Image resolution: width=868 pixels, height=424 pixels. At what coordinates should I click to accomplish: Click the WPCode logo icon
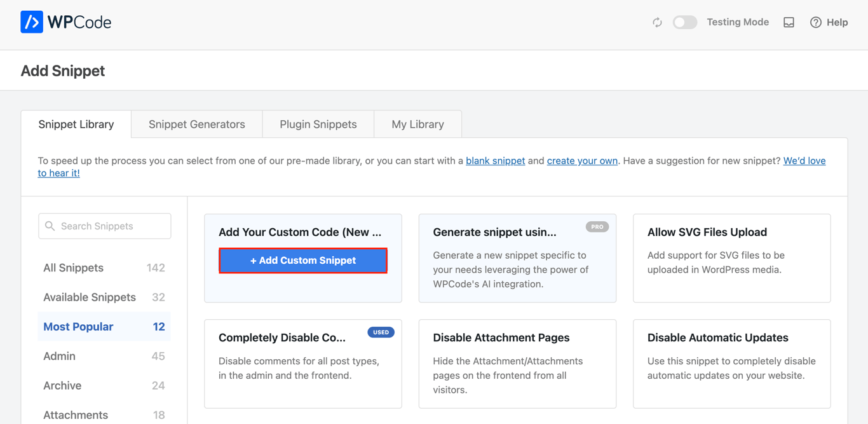point(32,22)
